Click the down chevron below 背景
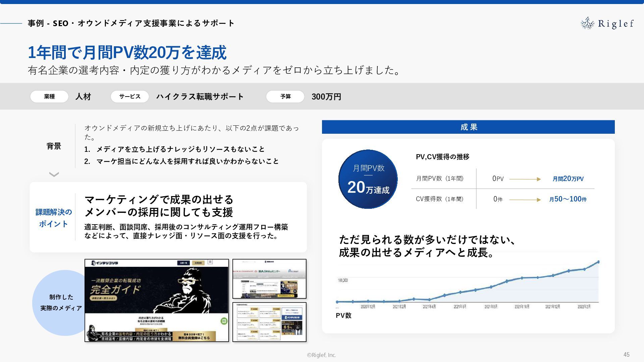Screen dimensions: 644x362 coord(54,174)
